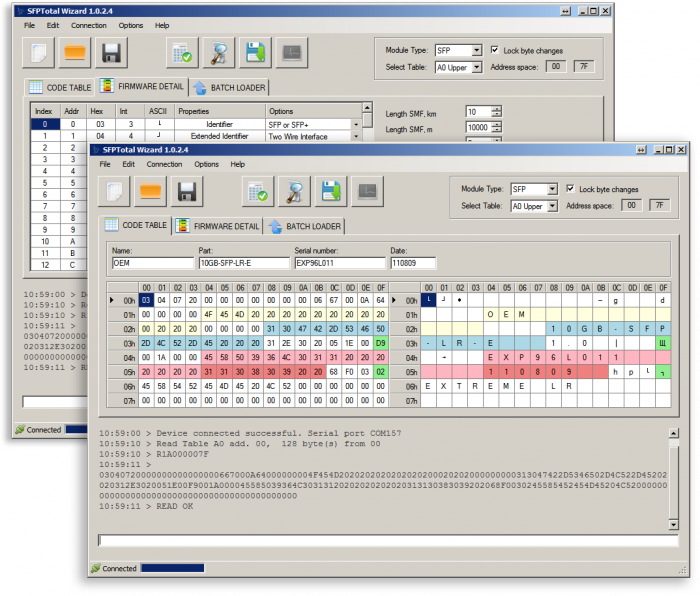Click the Identifier property cell in the back window
Viewport: 700px width, 596px height.
(x=219, y=125)
